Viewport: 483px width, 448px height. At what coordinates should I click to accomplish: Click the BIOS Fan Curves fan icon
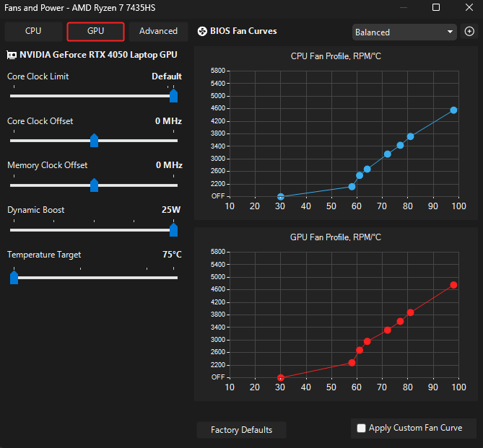(202, 31)
